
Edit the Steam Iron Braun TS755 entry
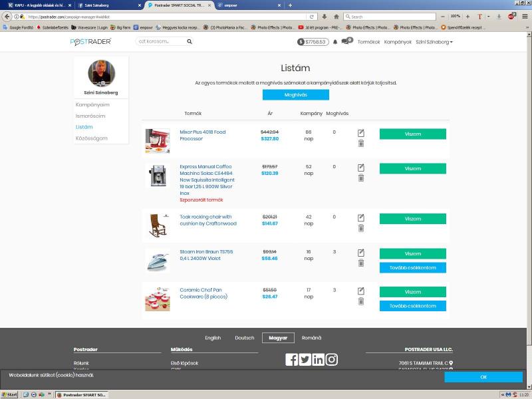pos(361,253)
